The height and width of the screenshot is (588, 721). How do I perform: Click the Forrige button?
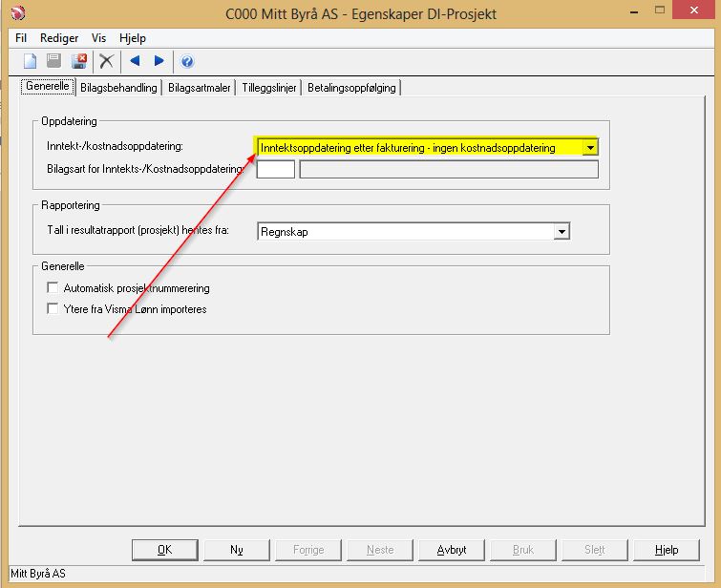308,550
